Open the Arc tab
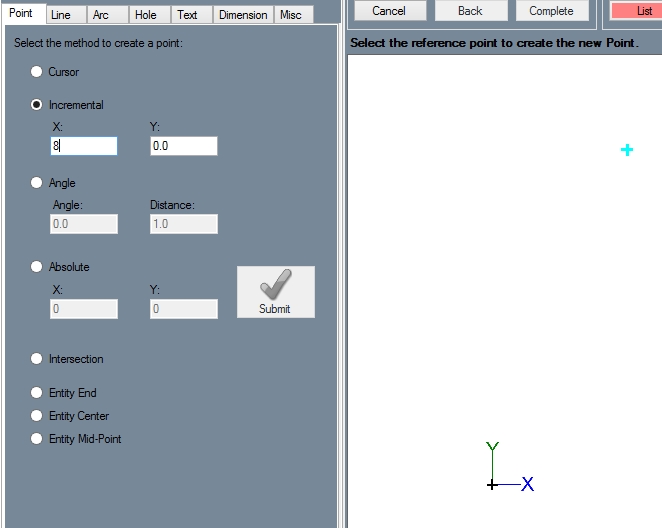Image resolution: width=662 pixels, height=528 pixels. 101,15
